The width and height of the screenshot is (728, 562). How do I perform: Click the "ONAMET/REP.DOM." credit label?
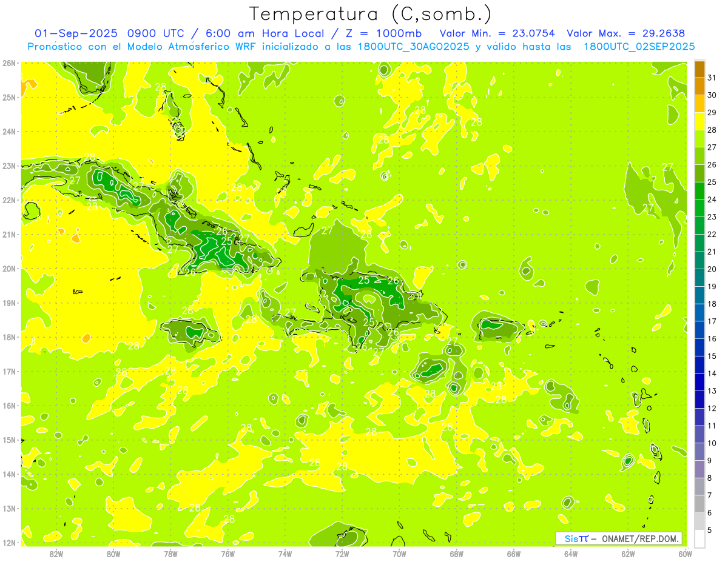[x=641, y=538]
